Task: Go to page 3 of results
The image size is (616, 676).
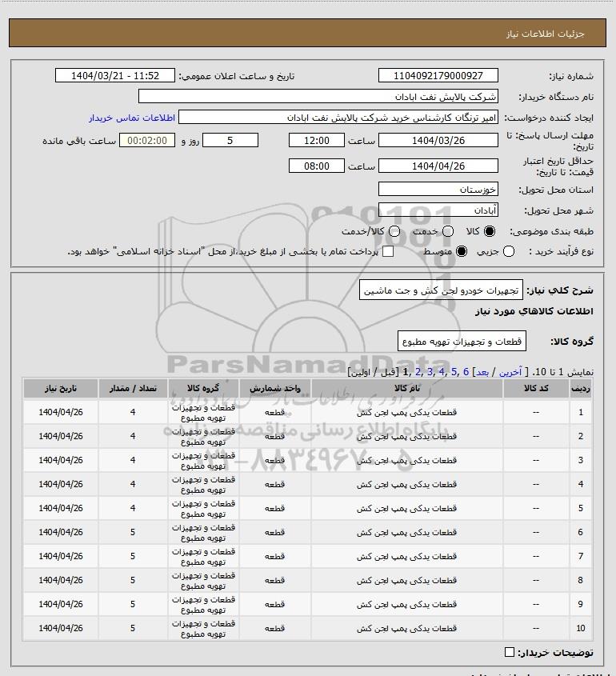Action: coord(430,372)
